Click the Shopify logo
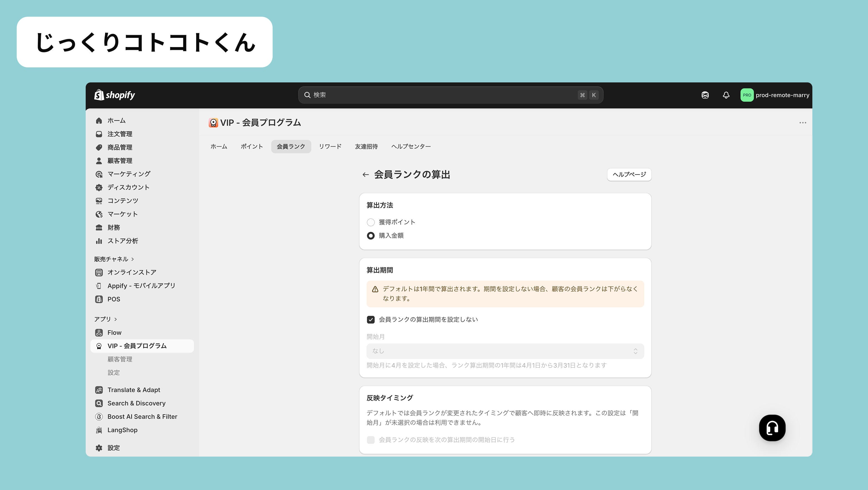Viewport: 868px width, 490px height. [x=115, y=95]
